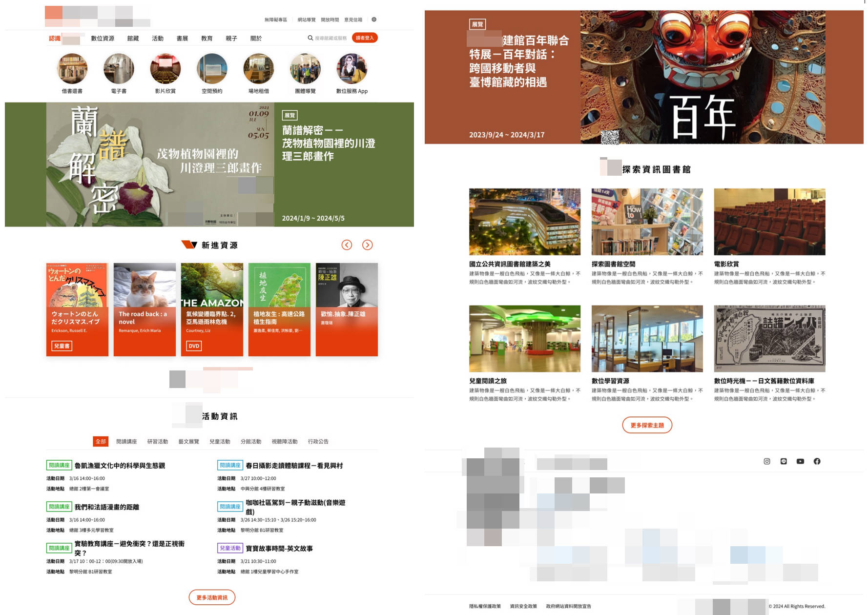
Task: Click the globe language icon in header
Action: pyautogui.click(x=374, y=20)
